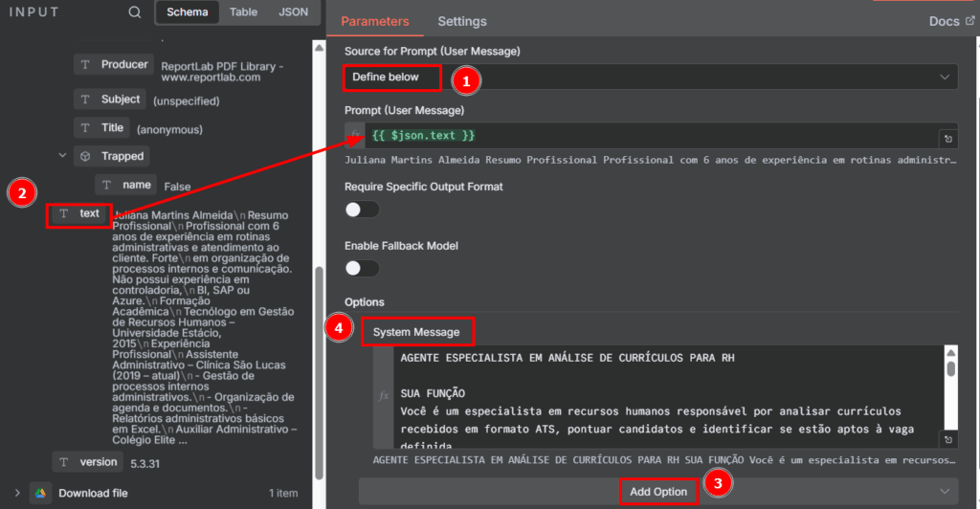
Task: Select the Trapped object field
Action: point(112,156)
